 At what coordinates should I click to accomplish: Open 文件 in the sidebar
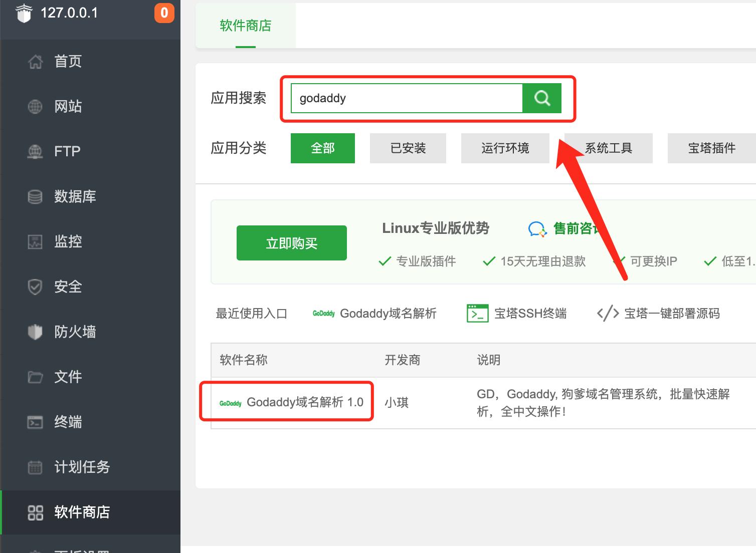pos(90,377)
